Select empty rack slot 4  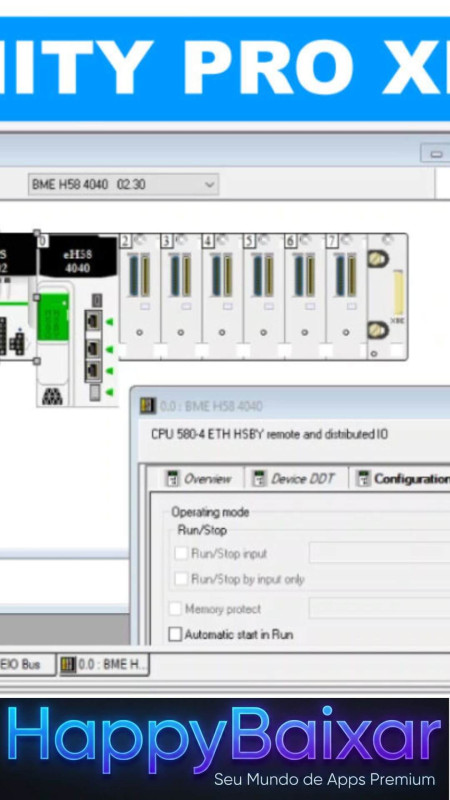pos(222,296)
